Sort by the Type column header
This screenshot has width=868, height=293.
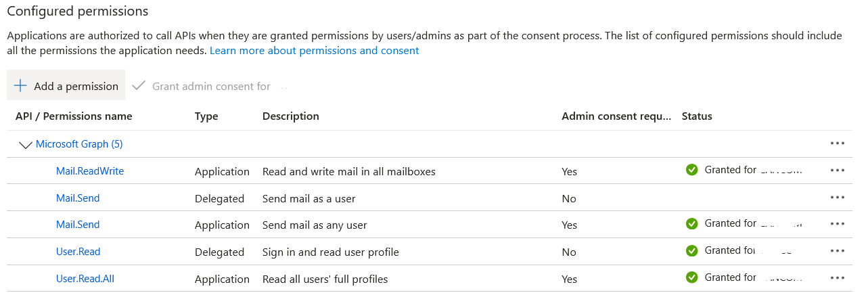(x=206, y=116)
